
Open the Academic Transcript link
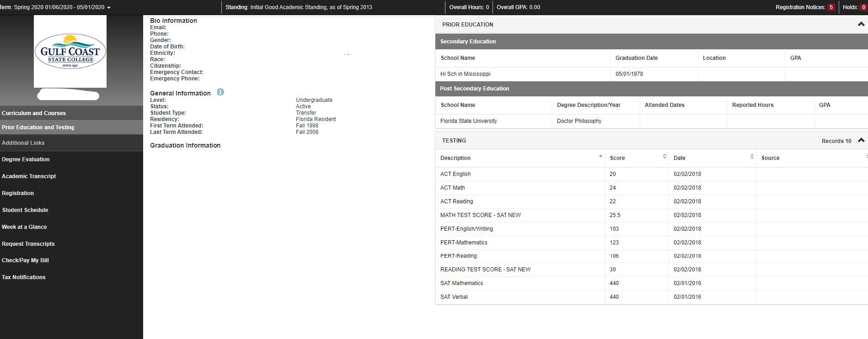(x=29, y=176)
